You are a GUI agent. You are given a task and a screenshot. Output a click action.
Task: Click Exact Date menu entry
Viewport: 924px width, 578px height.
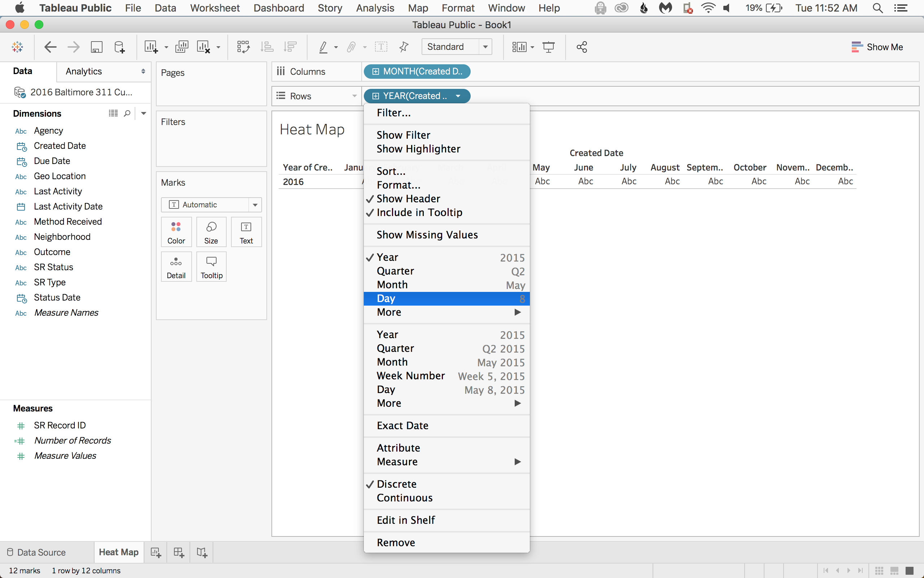coord(446,426)
